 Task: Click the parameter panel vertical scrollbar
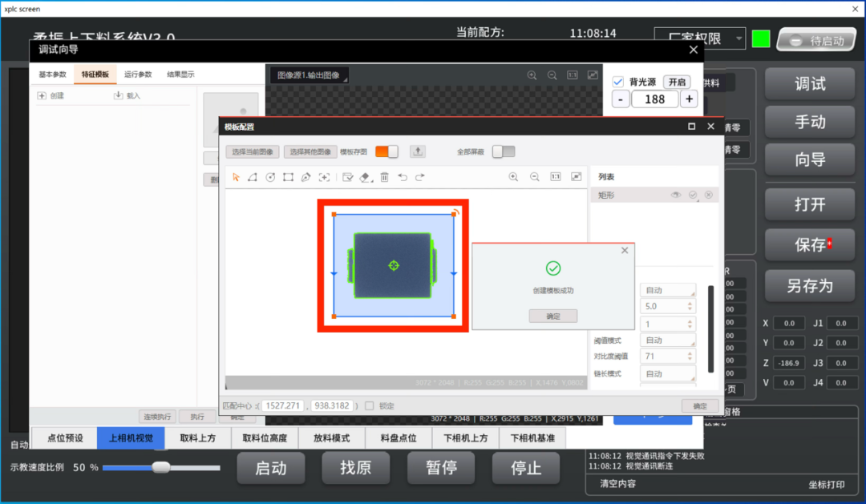click(710, 329)
